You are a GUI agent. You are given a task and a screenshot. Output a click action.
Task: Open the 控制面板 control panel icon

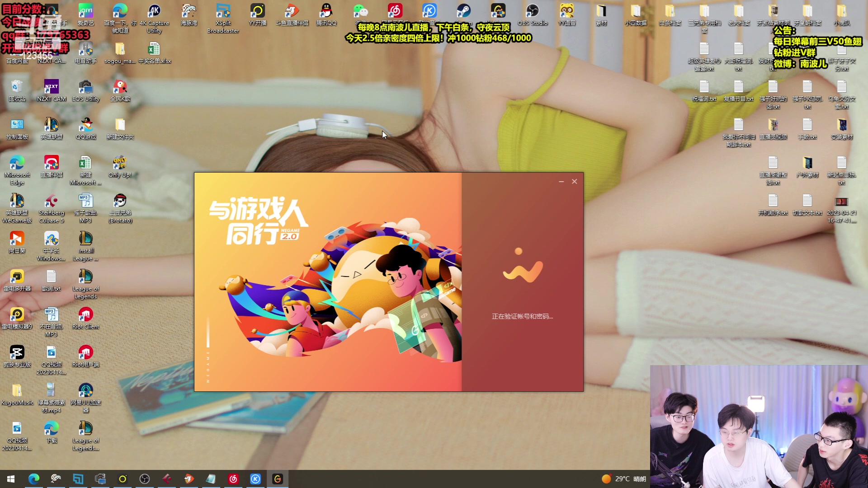[17, 128]
